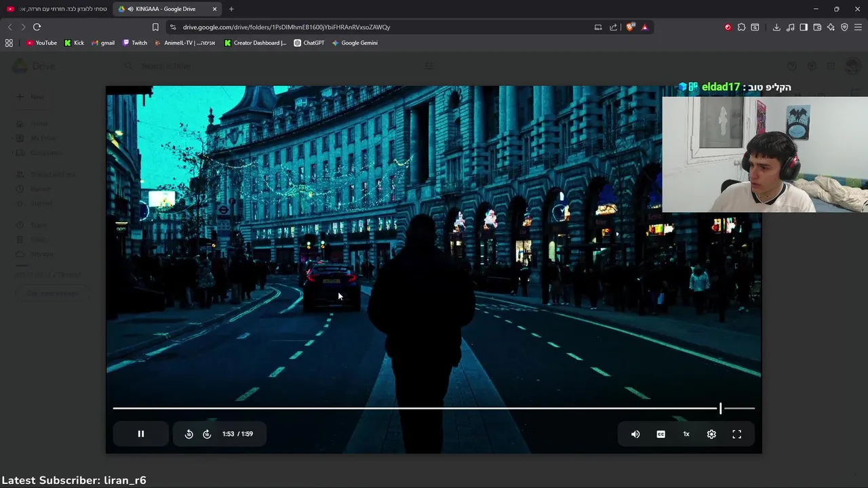Minimize the browser window
This screenshot has height=488, width=868.
coord(815,9)
